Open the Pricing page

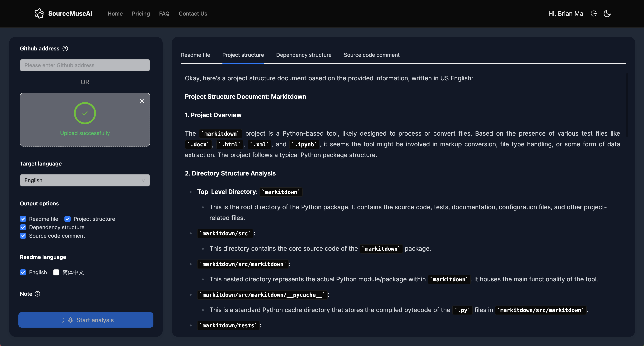(x=141, y=13)
